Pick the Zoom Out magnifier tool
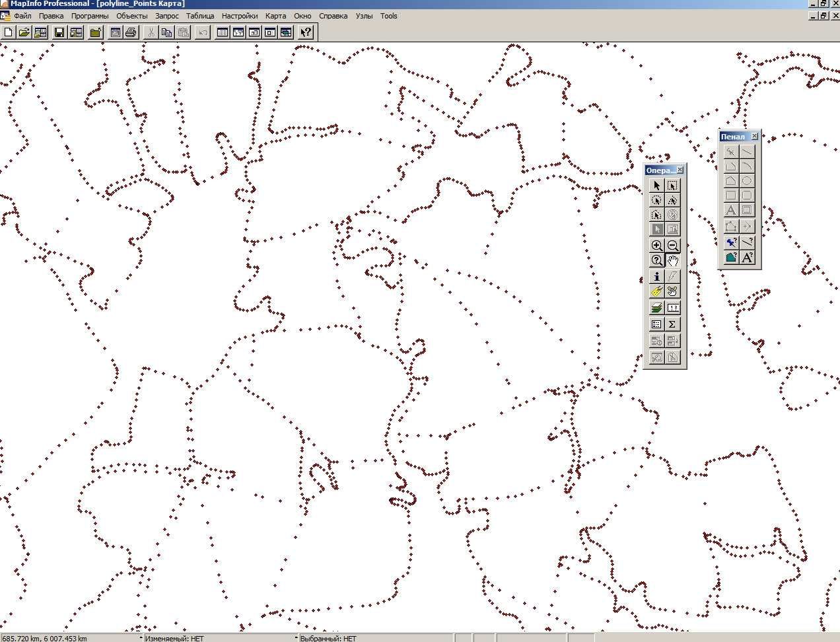Screen dimensions: 840x642 point(672,246)
